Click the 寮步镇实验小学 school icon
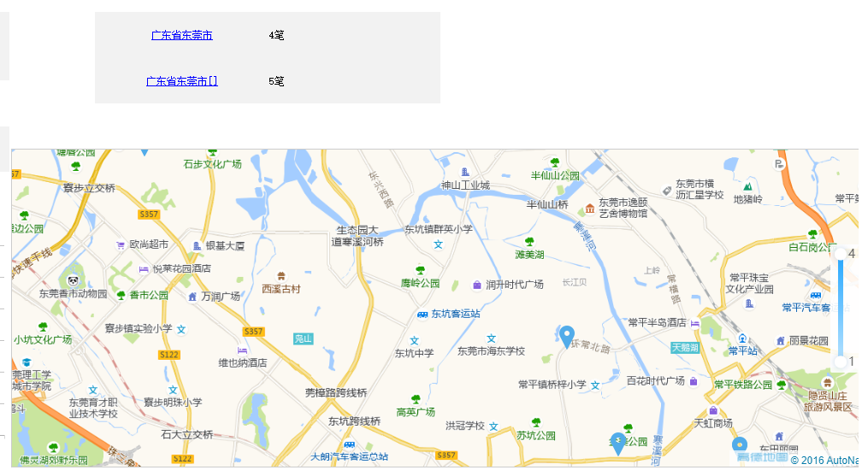This screenshot has width=868, height=476. click(181, 329)
